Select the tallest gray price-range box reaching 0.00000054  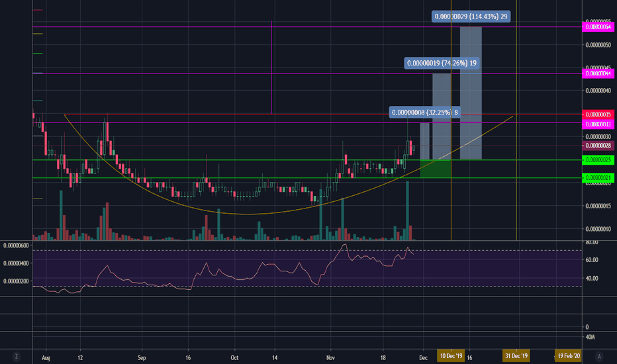[471, 93]
